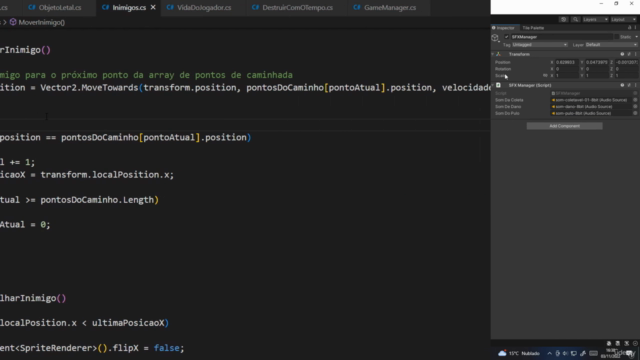This screenshot has height=360, width=640.
Task: Open the Layer dropdown showing Default
Action: pyautogui.click(x=611, y=44)
